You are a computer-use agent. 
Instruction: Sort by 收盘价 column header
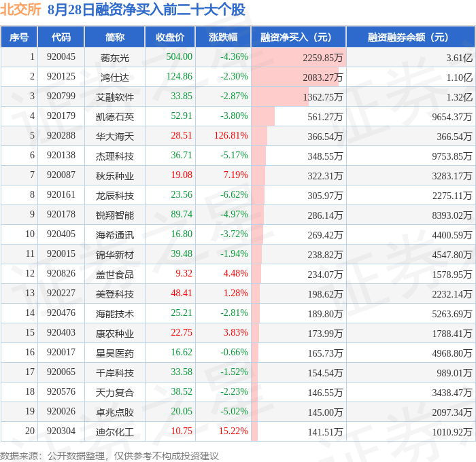tap(170, 37)
